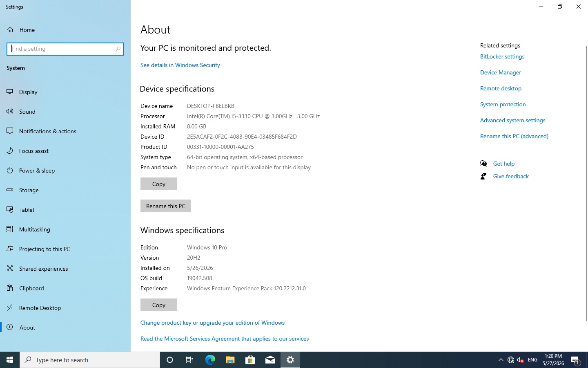
Task: Open See details in Windows Security
Action: tap(180, 65)
